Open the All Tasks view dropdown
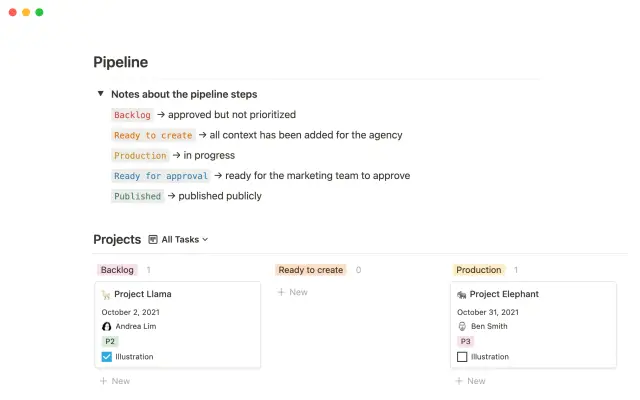640x400 pixels. 184,240
